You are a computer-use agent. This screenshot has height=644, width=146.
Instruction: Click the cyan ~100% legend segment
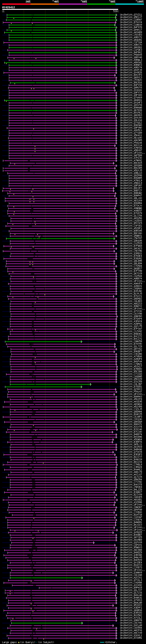click(x=130, y=4)
